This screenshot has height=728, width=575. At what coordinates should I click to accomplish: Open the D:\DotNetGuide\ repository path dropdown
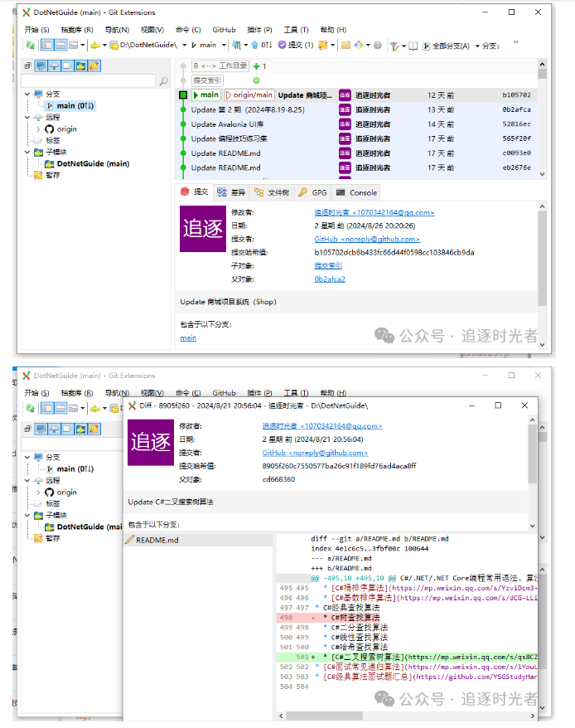pos(184,45)
